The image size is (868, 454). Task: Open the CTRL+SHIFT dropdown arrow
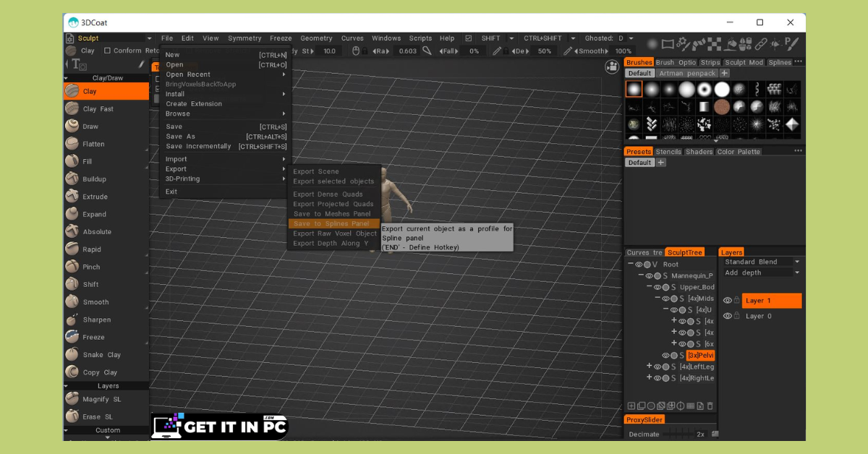(573, 38)
